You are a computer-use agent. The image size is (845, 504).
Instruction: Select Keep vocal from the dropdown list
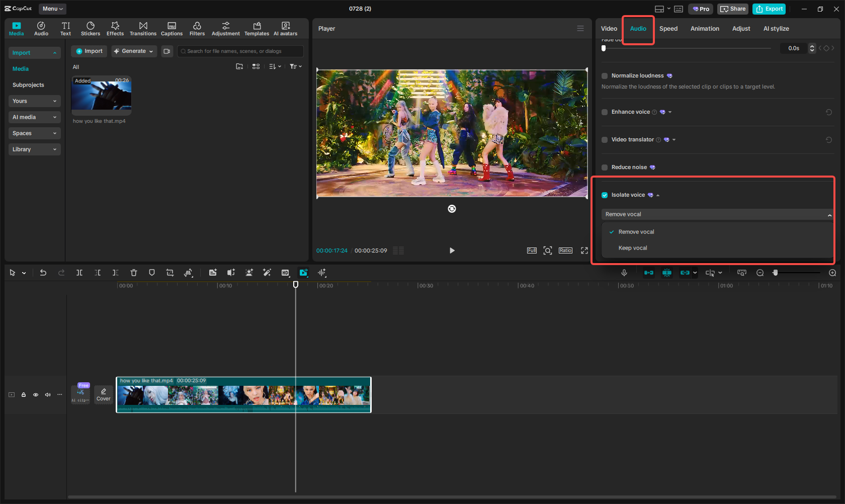coord(633,248)
